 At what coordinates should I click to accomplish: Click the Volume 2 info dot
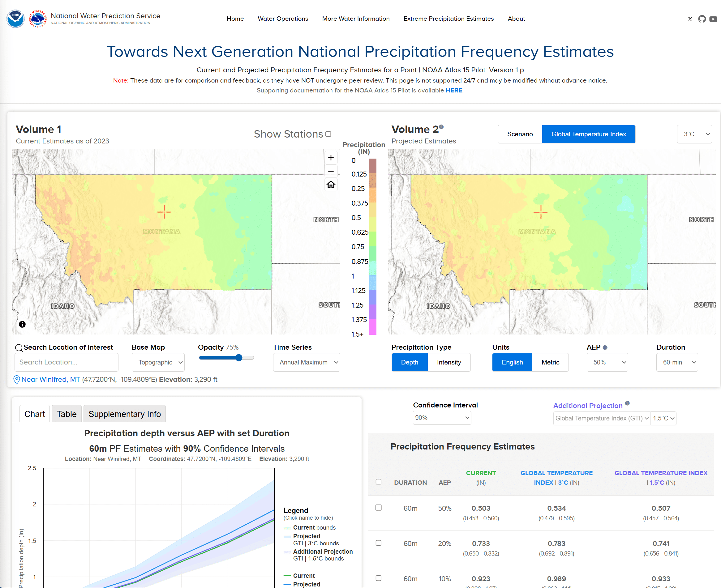tap(441, 127)
